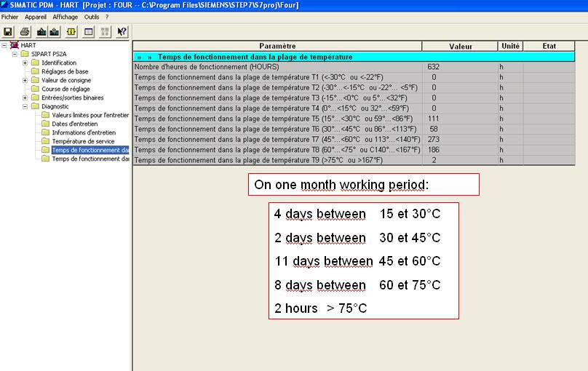Select Valeurs limites pour l'entretien item
This screenshot has width=588, height=371.
click(x=90, y=115)
